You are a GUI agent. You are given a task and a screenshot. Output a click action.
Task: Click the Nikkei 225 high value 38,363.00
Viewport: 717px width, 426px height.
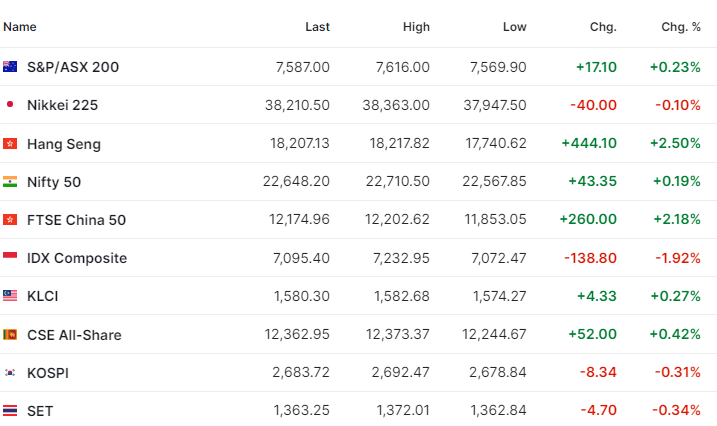pos(396,105)
